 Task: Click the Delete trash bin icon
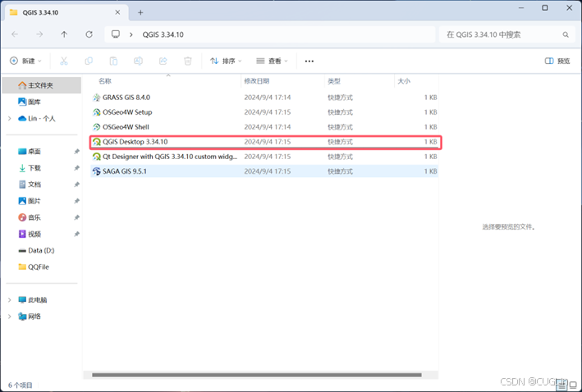click(188, 61)
